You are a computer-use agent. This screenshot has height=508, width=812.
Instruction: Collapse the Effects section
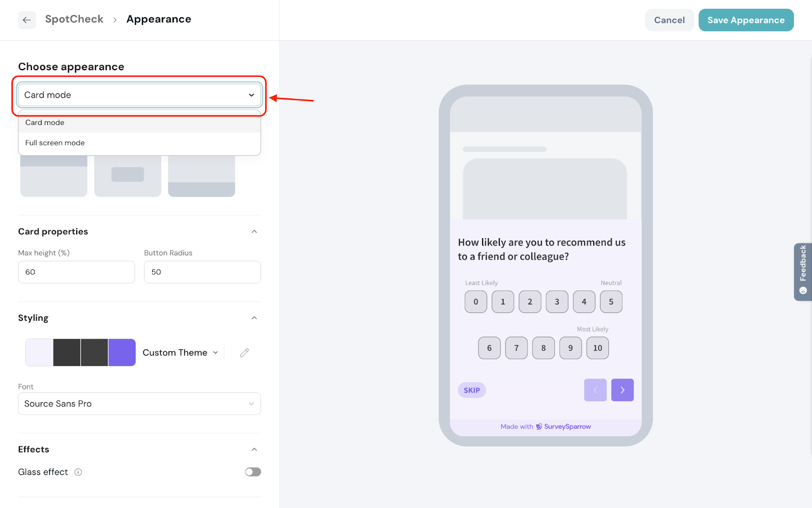254,450
